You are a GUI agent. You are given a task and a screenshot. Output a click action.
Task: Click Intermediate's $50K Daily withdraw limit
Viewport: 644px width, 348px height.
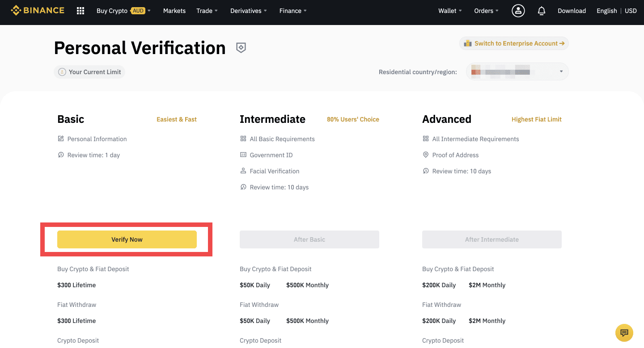point(255,321)
